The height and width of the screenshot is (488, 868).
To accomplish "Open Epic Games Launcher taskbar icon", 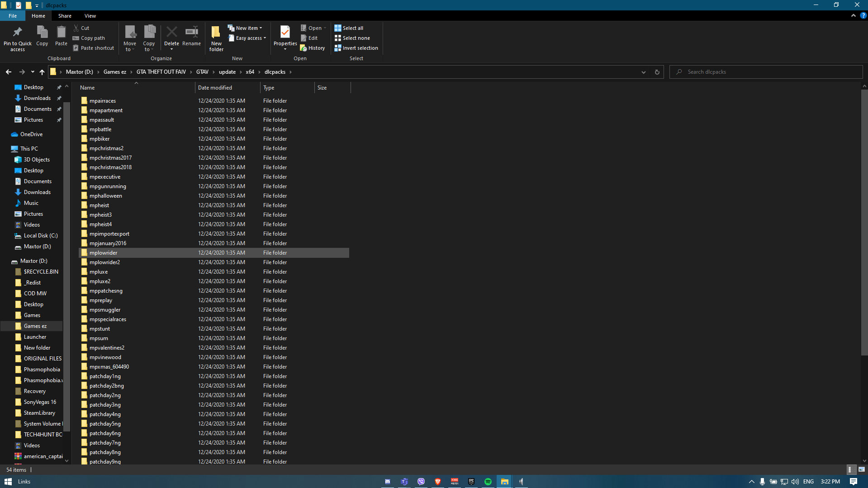I will pos(471,482).
